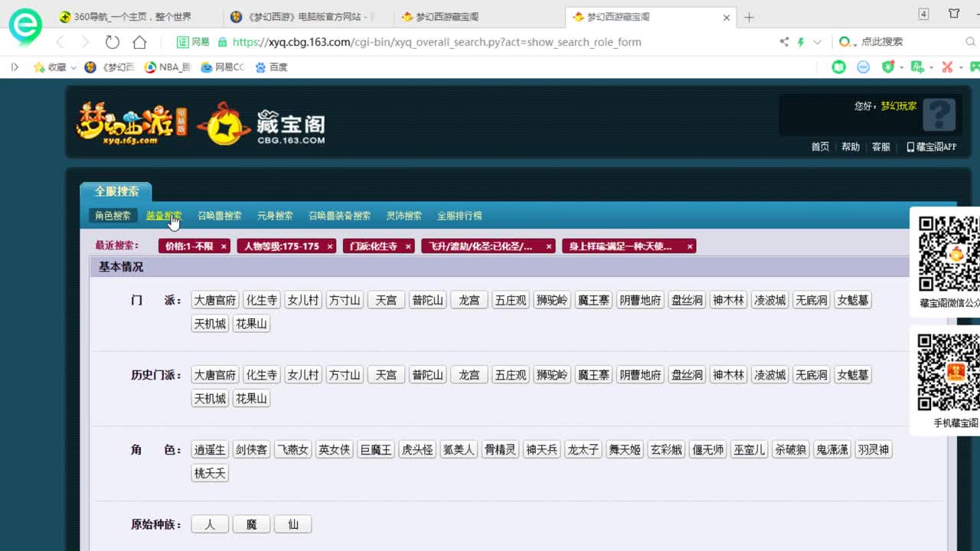
Task: Toggle the 逍遥生 character option
Action: tap(210, 449)
